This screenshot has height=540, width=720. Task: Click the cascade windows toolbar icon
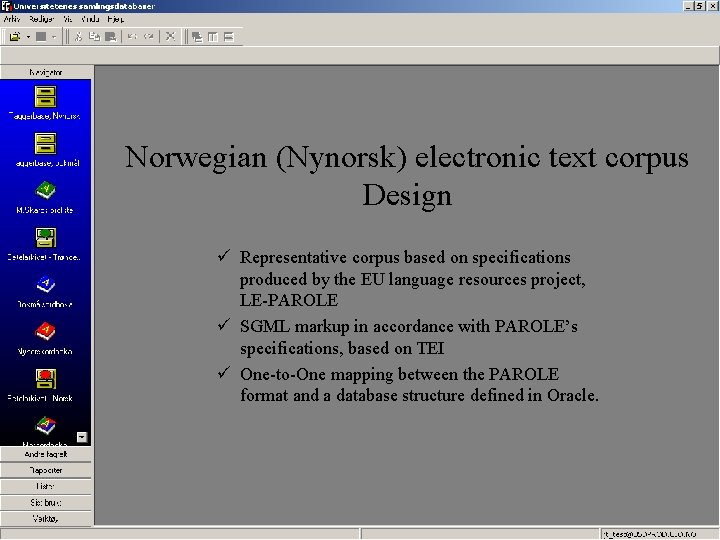(197, 37)
